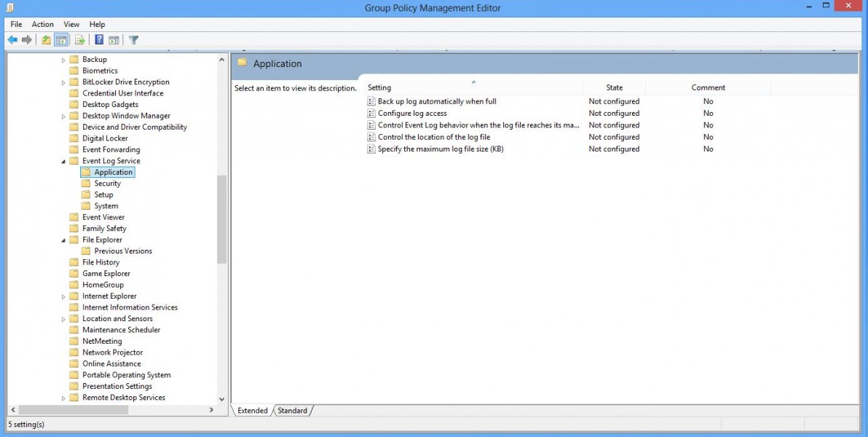Expand the BitLocker Drive Encryption node
The height and width of the screenshot is (437, 868).
coord(63,82)
